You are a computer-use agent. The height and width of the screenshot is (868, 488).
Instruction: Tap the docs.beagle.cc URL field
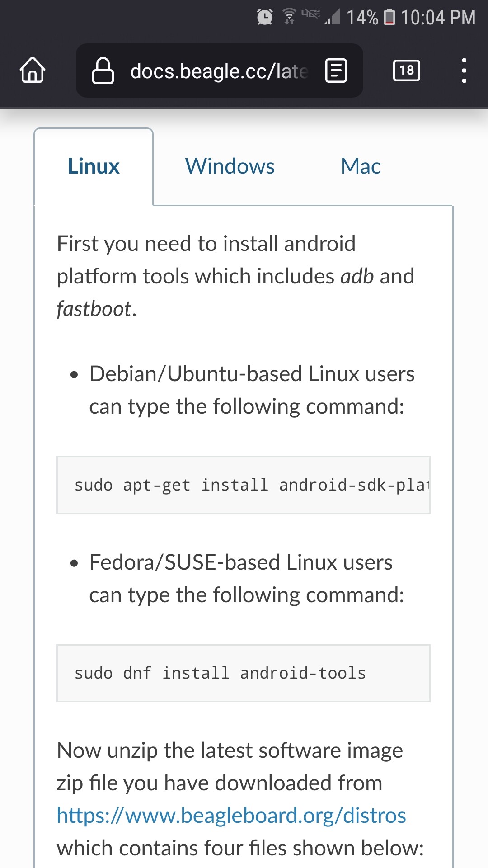click(x=219, y=71)
